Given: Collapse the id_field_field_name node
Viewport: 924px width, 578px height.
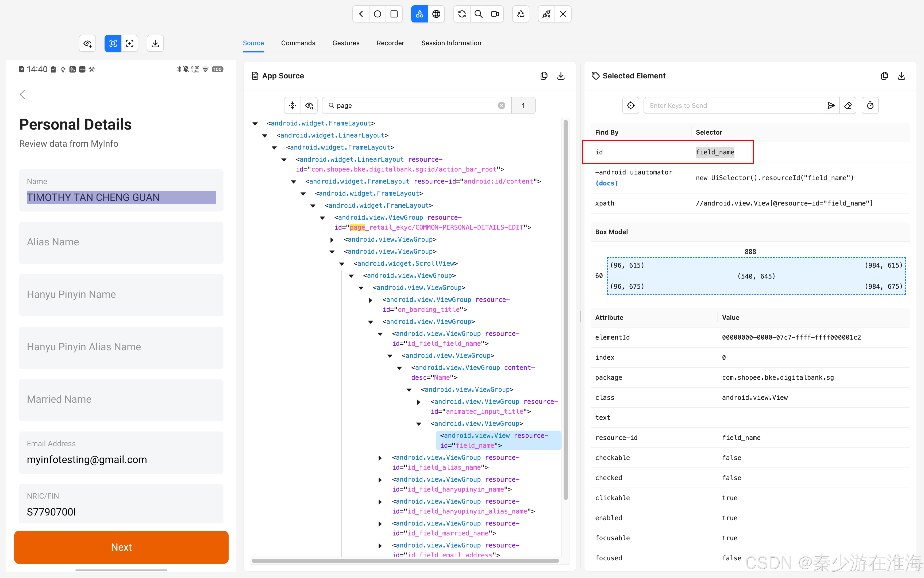Looking at the screenshot, I should tap(380, 334).
